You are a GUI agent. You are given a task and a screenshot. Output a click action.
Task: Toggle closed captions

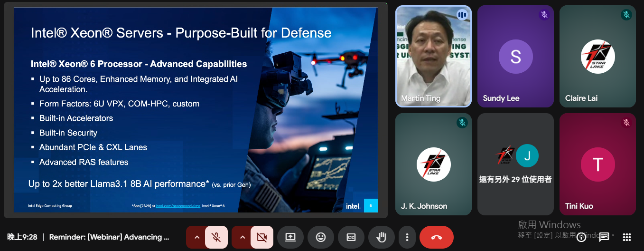pyautogui.click(x=351, y=237)
